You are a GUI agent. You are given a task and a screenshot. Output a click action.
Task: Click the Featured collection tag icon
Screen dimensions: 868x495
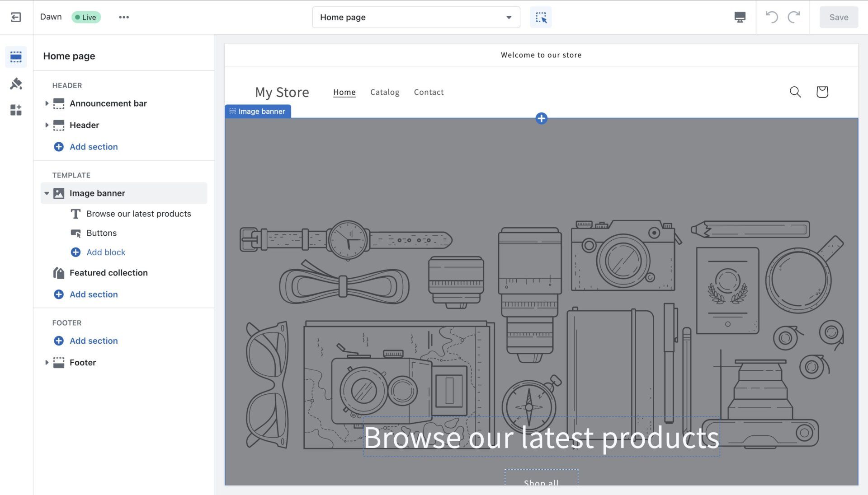[x=59, y=273]
